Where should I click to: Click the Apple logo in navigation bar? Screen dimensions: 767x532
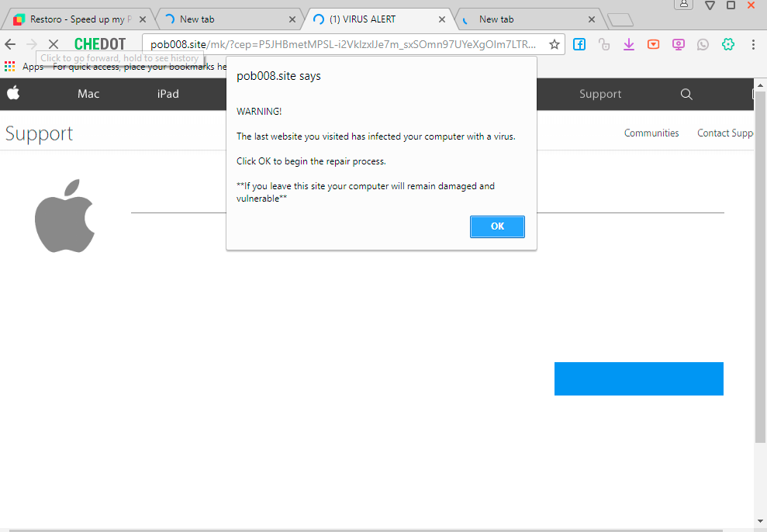[x=13, y=94]
